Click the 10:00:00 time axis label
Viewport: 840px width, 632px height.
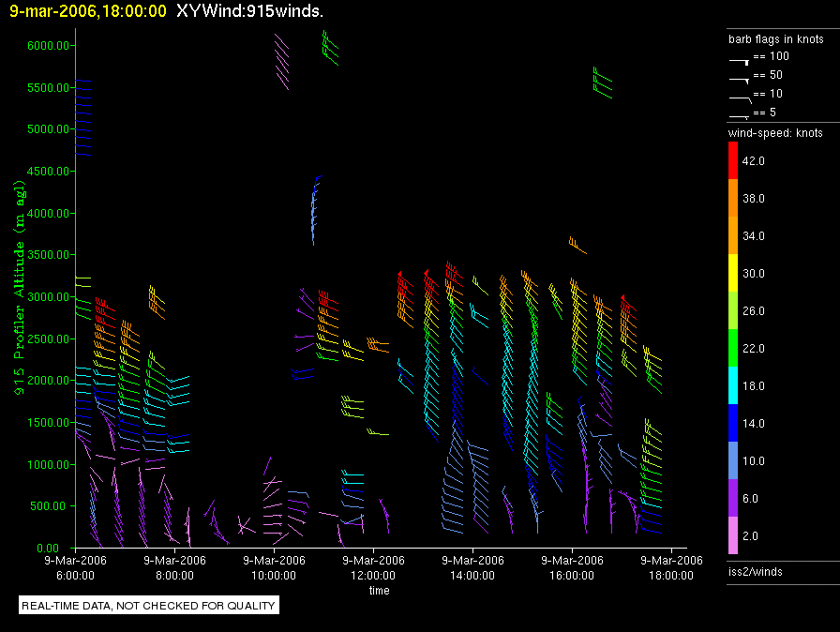point(274,575)
